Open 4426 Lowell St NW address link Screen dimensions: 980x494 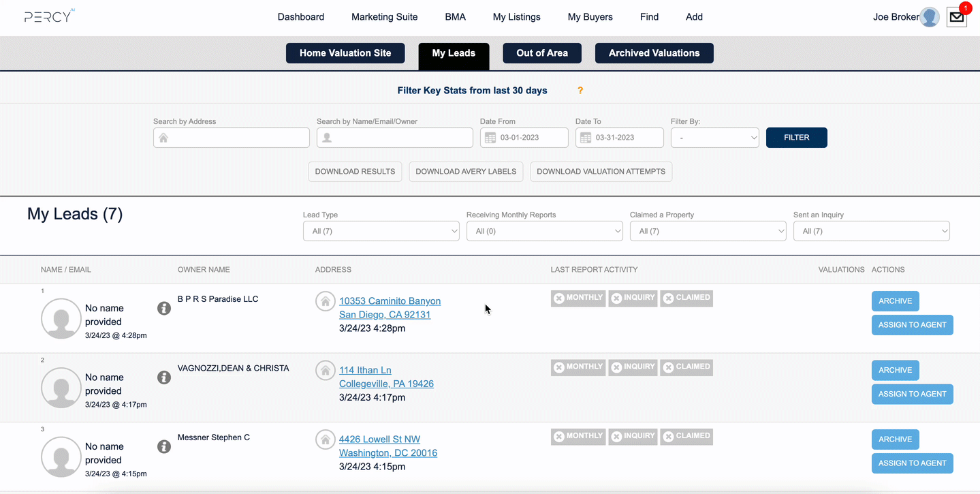coord(388,446)
